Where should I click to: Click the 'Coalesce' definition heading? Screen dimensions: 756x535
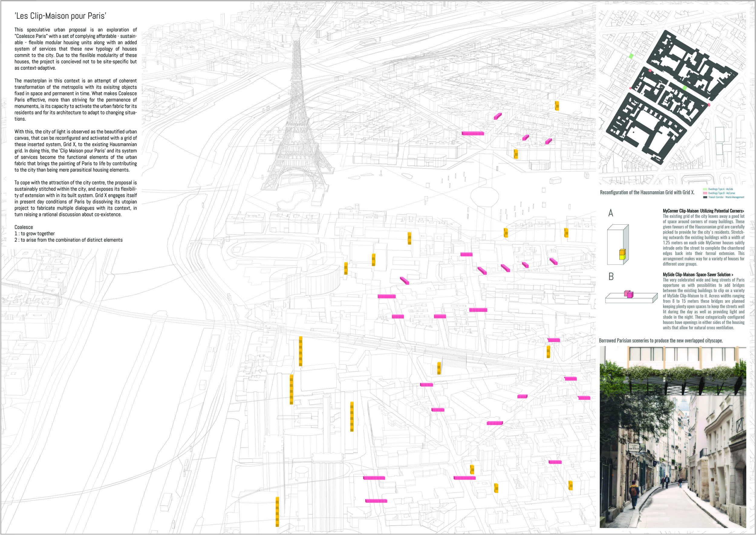click(24, 227)
